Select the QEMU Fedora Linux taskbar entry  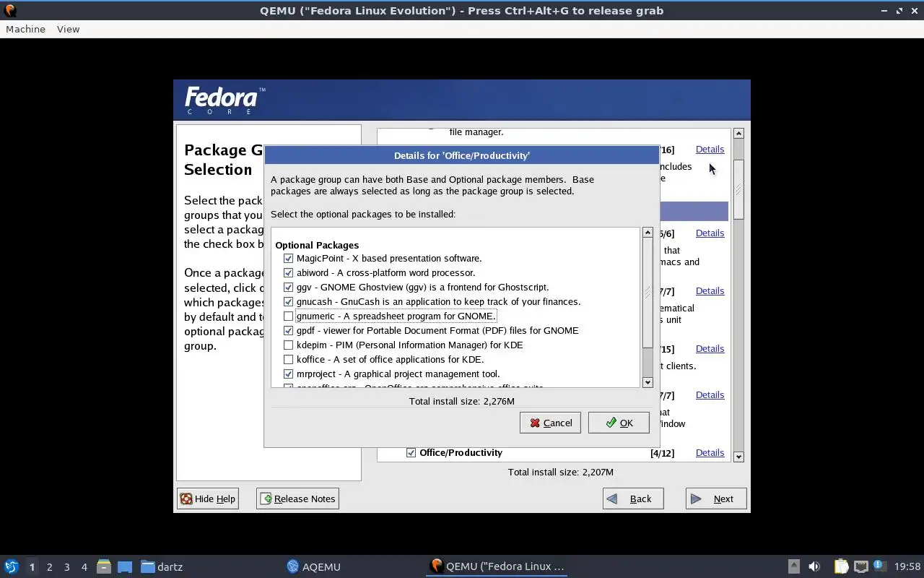tap(497, 566)
